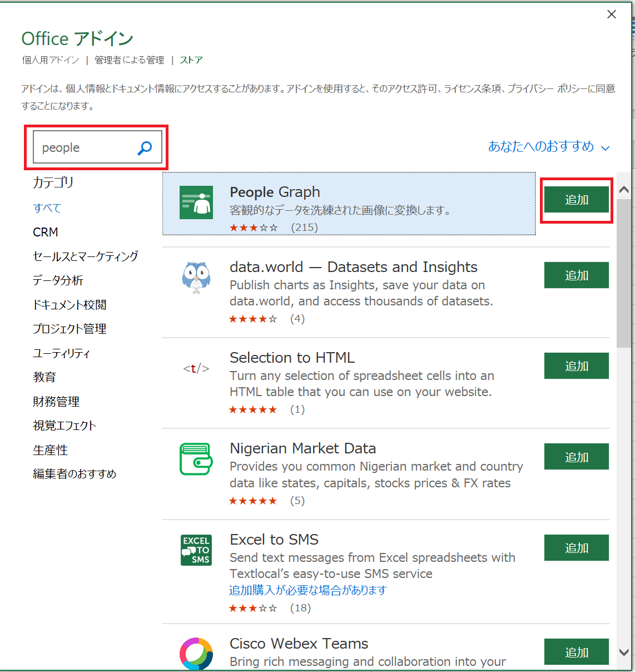Add the People Graph add-in
Screen dimensions: 635x672
point(577,200)
